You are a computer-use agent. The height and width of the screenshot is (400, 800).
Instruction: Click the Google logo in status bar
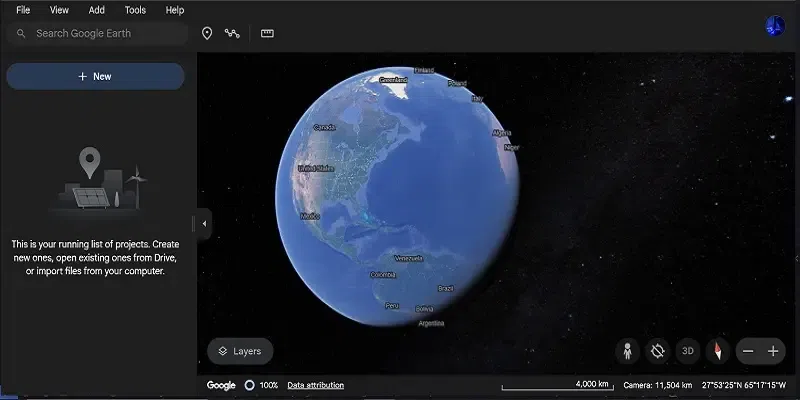[221, 386]
